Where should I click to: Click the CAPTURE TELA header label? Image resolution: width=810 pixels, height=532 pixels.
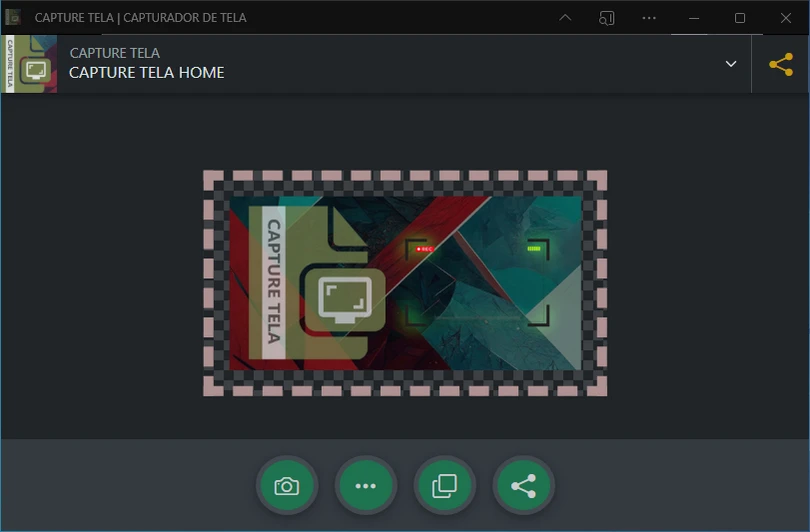point(114,53)
